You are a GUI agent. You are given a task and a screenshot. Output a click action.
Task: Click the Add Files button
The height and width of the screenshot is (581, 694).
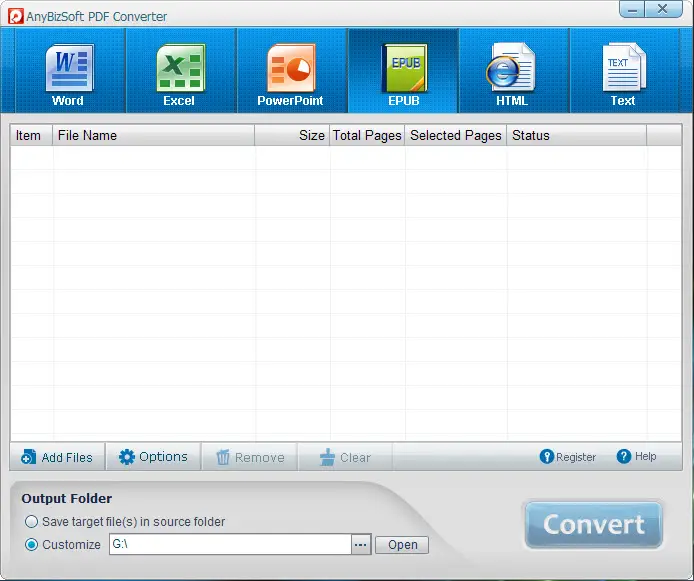click(x=57, y=457)
